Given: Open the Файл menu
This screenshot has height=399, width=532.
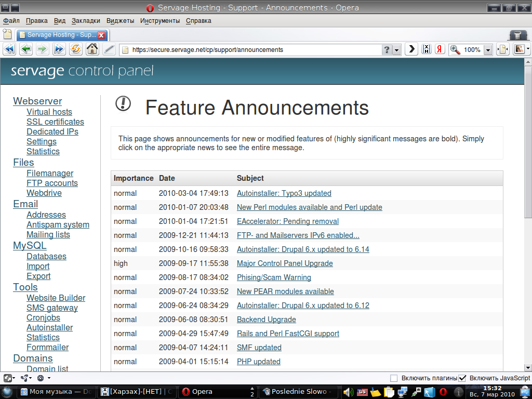Looking at the screenshot, I should 11,21.
